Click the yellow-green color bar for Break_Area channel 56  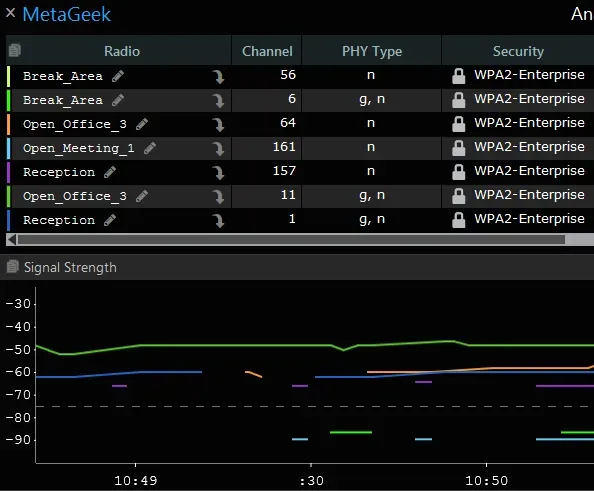[x=9, y=76]
